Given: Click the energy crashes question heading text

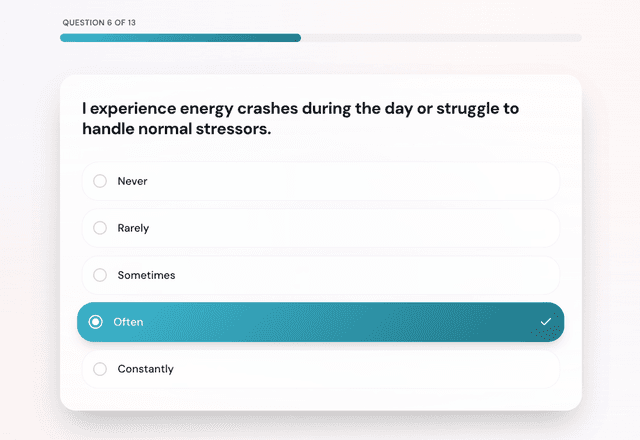Looking at the screenshot, I should pos(300,118).
